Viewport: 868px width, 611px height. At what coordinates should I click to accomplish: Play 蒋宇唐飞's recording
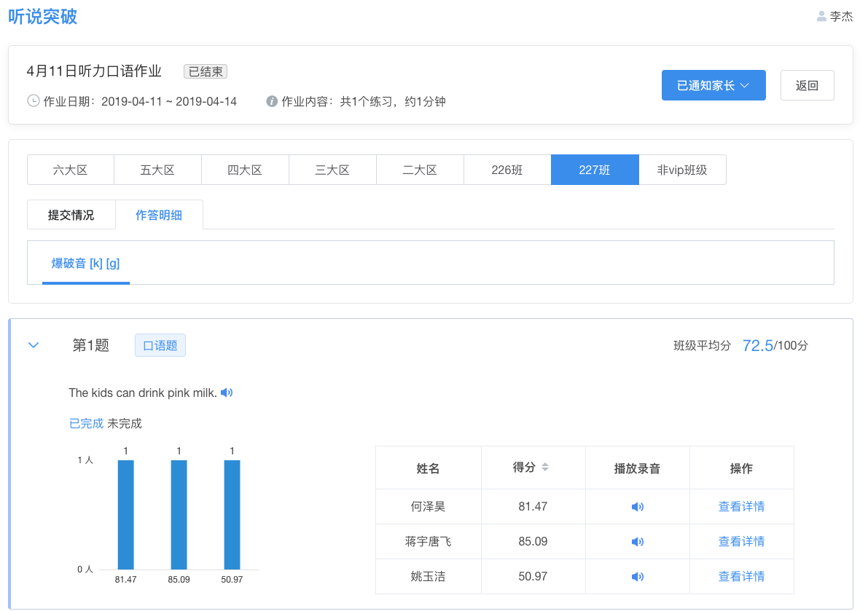pyautogui.click(x=637, y=541)
